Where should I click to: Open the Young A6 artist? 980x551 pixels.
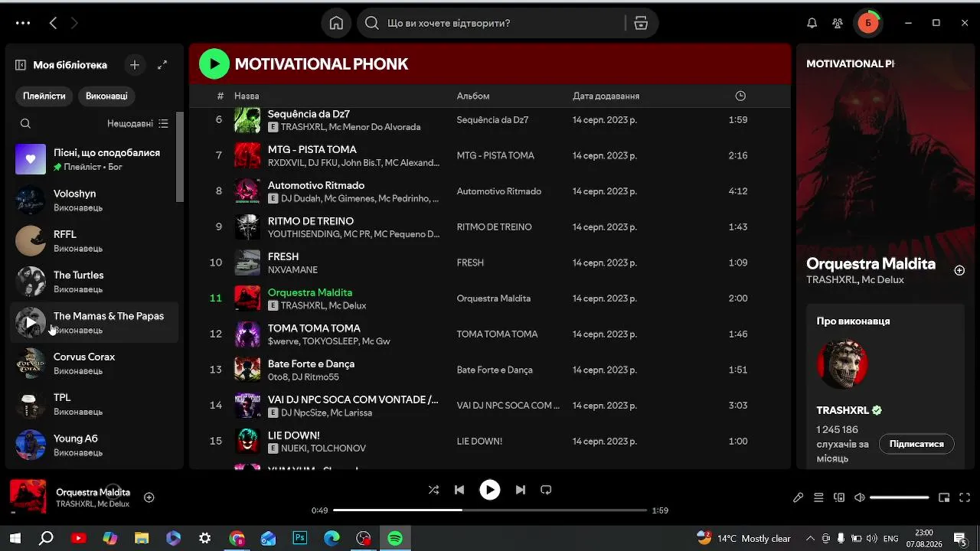tap(93, 445)
